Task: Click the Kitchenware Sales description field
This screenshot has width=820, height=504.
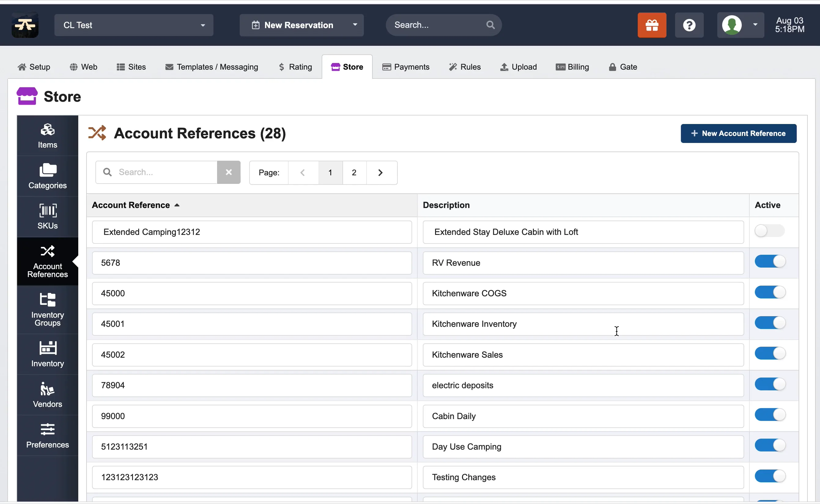Action: pos(583,355)
